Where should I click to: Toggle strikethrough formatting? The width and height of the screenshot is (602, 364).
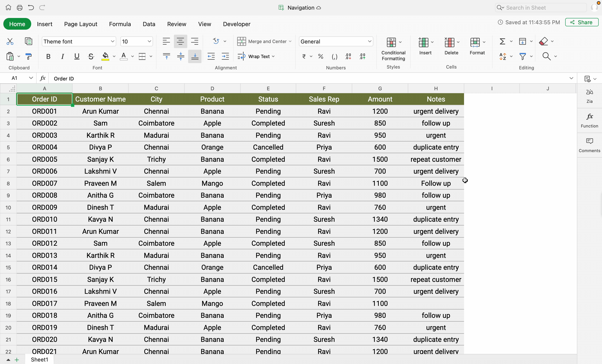tap(91, 56)
